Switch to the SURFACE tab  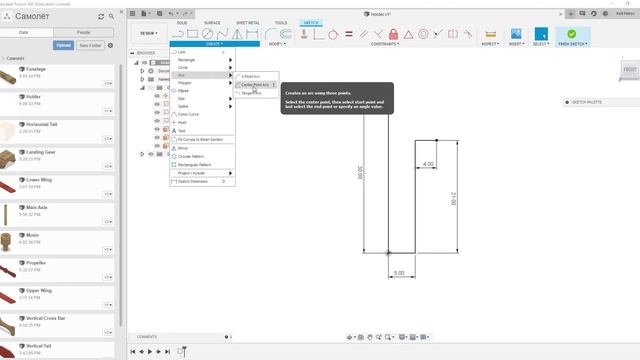(x=212, y=23)
